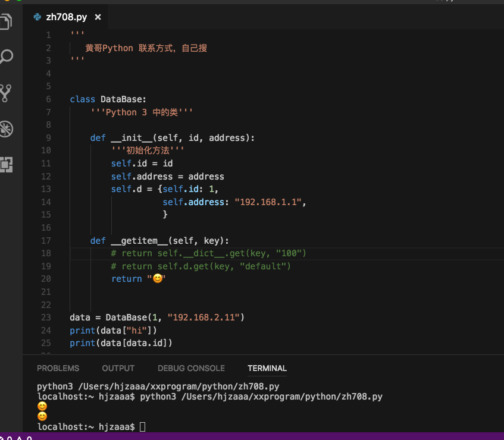Open the OUTPUT panel
Image resolution: width=504 pixels, height=440 pixels.
pos(118,369)
